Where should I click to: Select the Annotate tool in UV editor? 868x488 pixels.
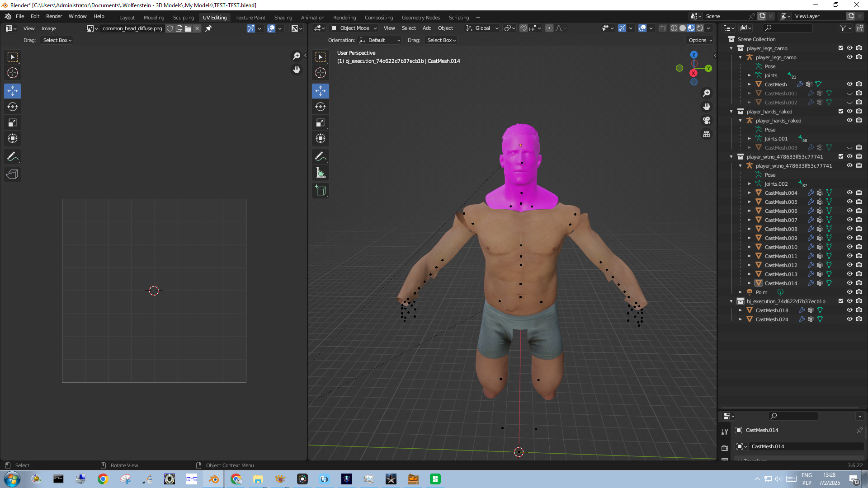[13, 157]
